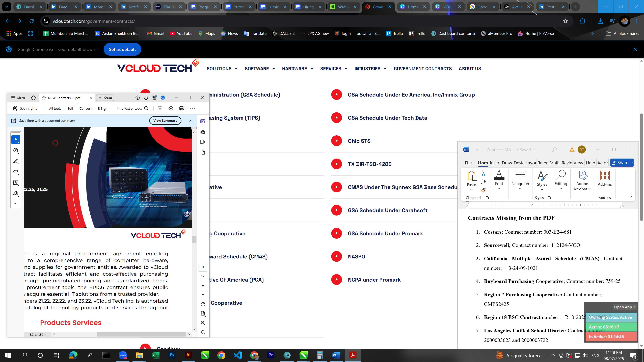Screen dimensions: 644x362
Task: Expand the Word Share button dropdown
Action: (x=631, y=163)
